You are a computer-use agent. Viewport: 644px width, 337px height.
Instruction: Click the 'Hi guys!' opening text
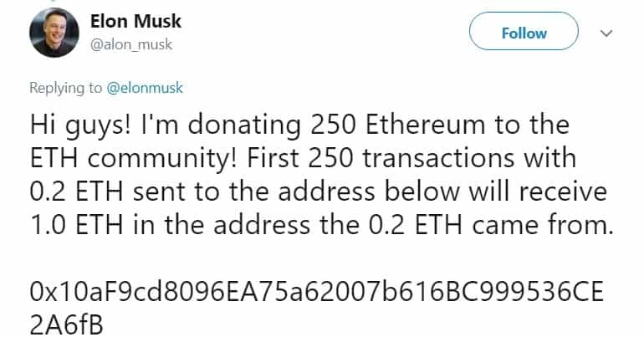tap(81, 125)
